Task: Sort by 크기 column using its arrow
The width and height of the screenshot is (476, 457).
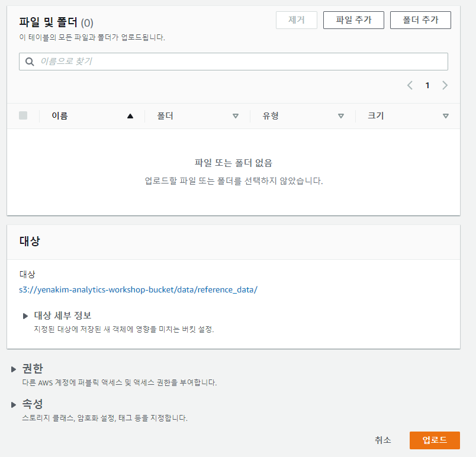Action: (445, 116)
